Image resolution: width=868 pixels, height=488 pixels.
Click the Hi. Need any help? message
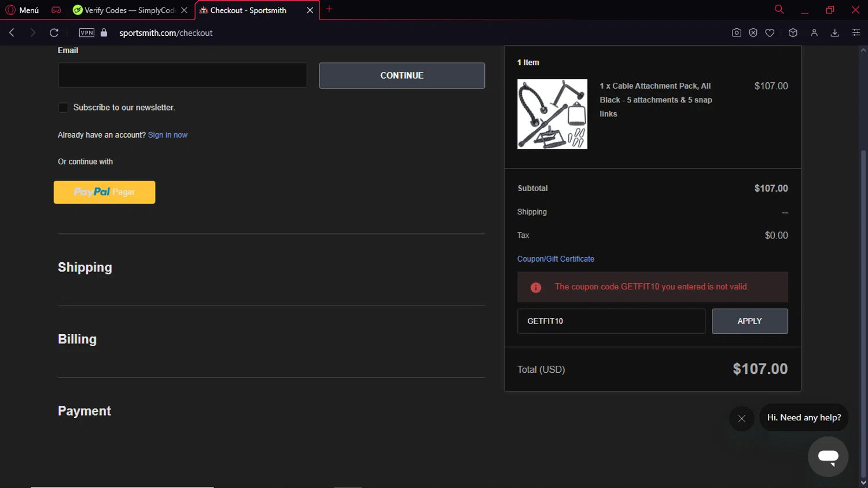(804, 417)
